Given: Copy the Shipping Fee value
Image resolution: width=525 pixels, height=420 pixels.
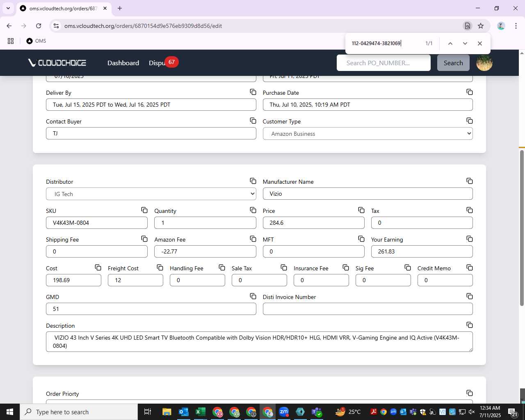Looking at the screenshot, I should click(144, 239).
